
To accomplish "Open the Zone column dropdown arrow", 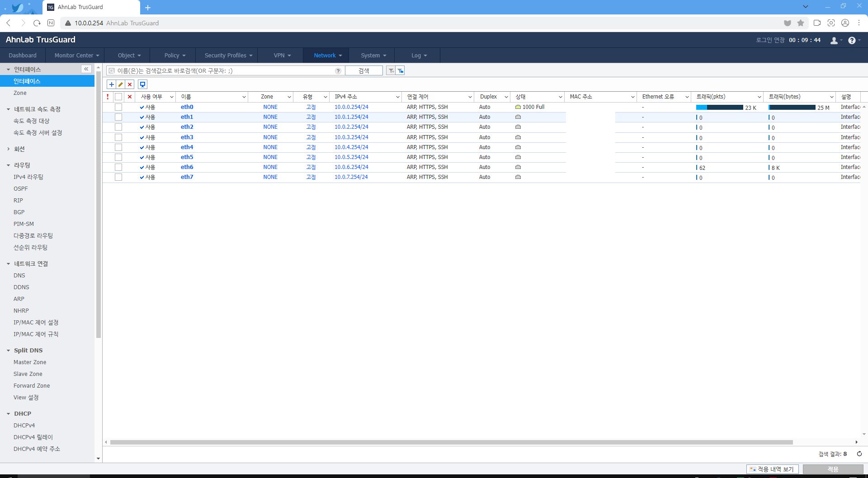I will (289, 97).
